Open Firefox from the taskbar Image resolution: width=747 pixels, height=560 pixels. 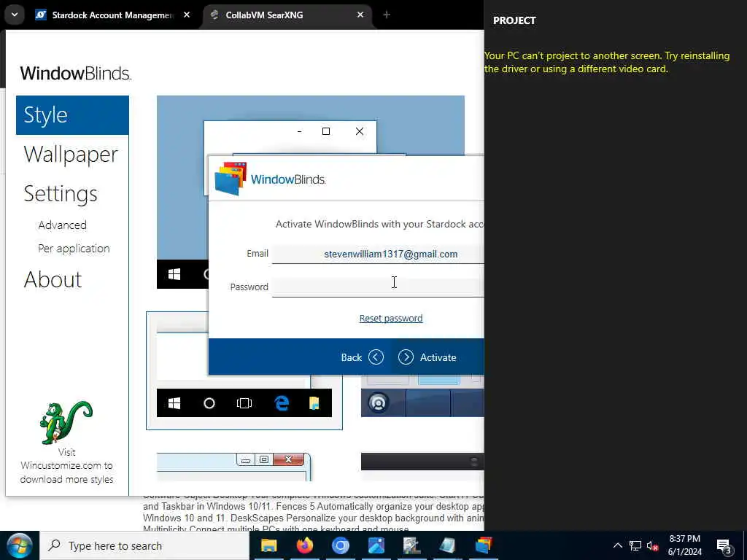(305, 545)
